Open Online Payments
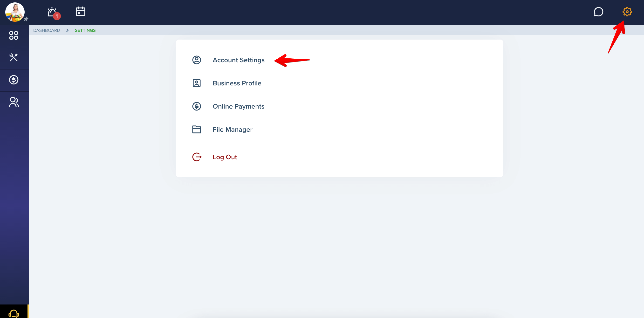The width and height of the screenshot is (644, 318). pyautogui.click(x=239, y=106)
